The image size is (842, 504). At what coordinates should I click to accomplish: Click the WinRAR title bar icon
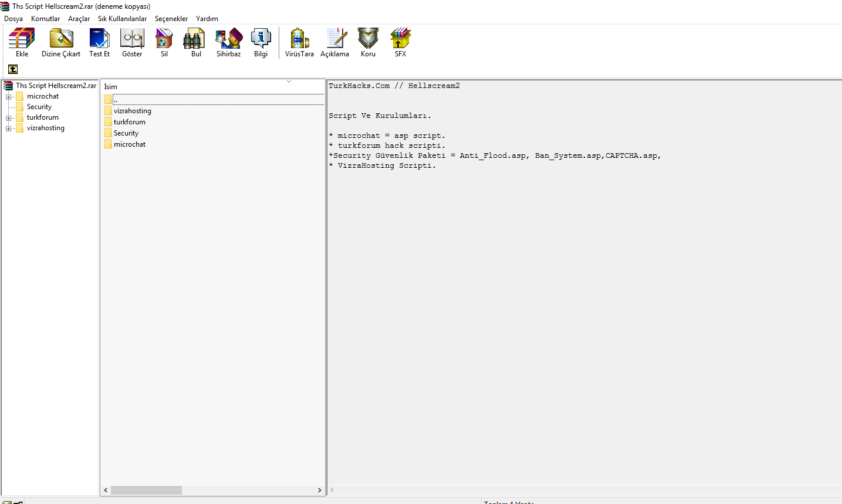coord(5,6)
